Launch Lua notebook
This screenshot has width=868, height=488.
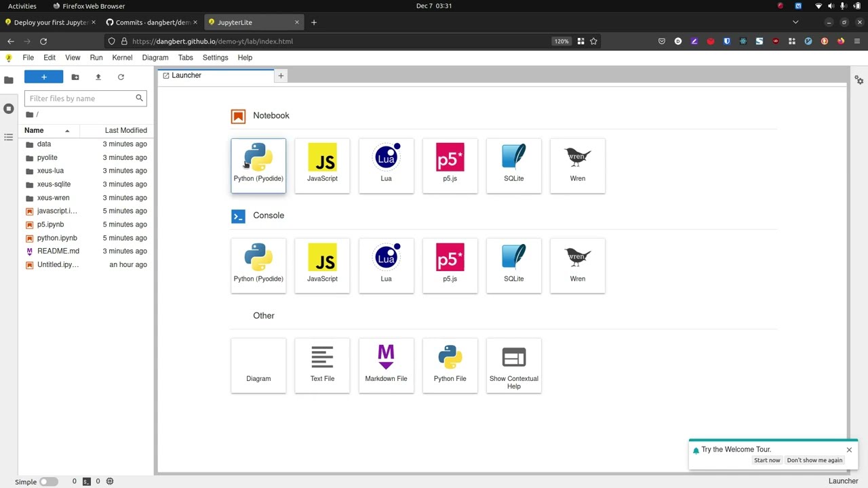click(386, 165)
